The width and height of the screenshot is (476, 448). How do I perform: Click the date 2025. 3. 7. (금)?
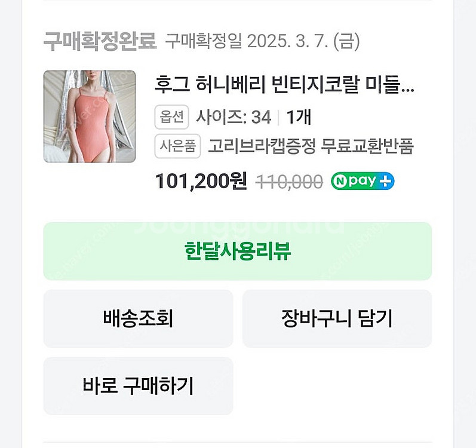303,41
